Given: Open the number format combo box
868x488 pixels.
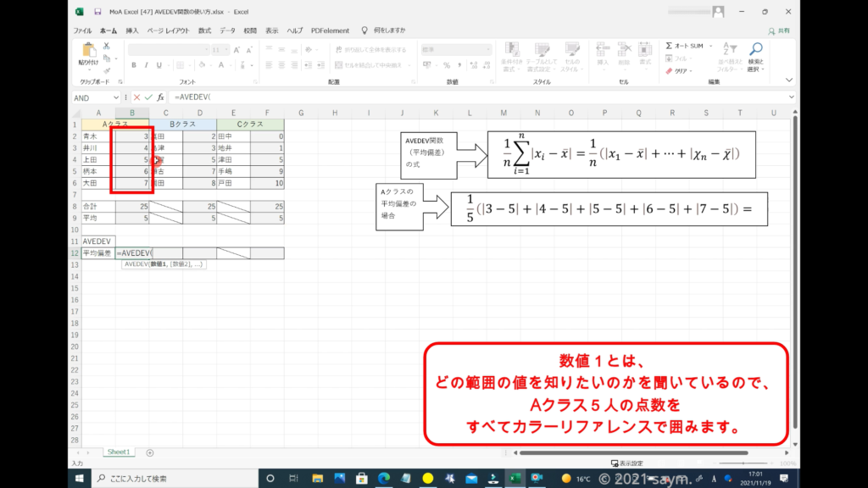Looking at the screenshot, I should tap(456, 49).
